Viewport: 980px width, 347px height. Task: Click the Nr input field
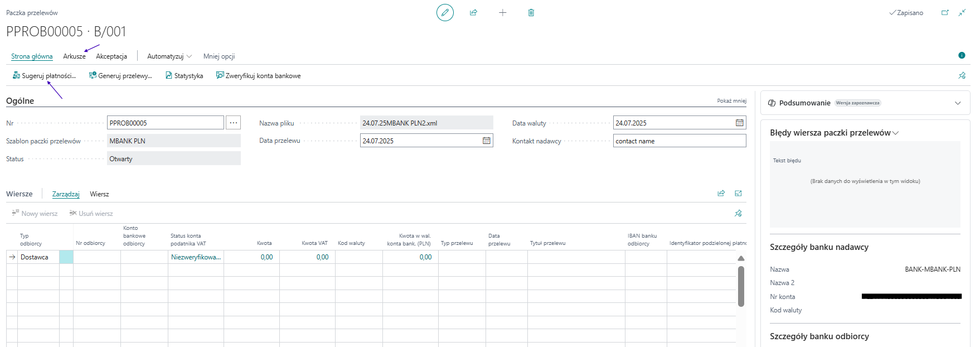click(166, 123)
